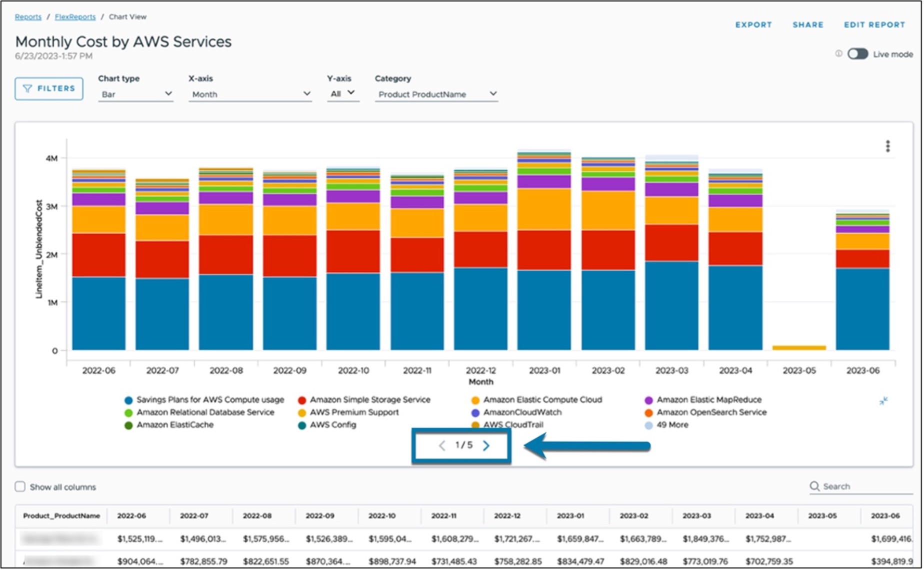The width and height of the screenshot is (924, 570).
Task: Toggle Amazon Simple Storage Service legend item
Action: [x=364, y=400]
